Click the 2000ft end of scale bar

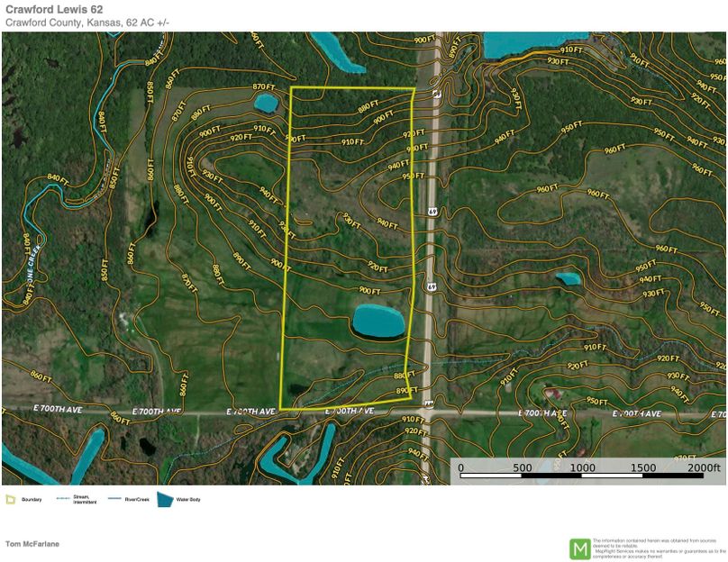pos(704,467)
